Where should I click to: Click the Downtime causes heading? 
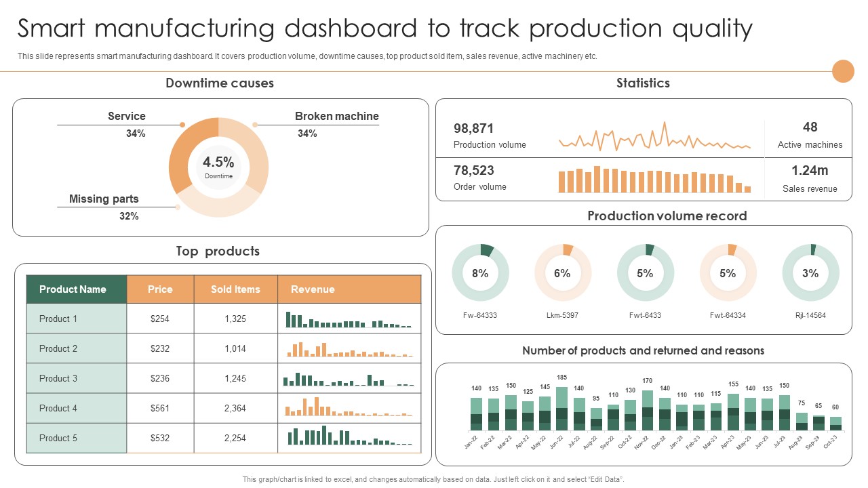click(220, 83)
